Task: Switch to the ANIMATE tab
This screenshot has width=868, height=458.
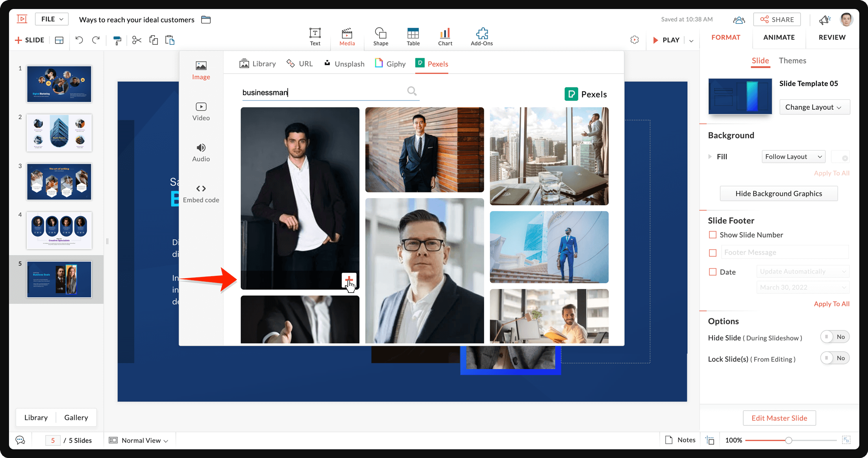Action: [779, 37]
